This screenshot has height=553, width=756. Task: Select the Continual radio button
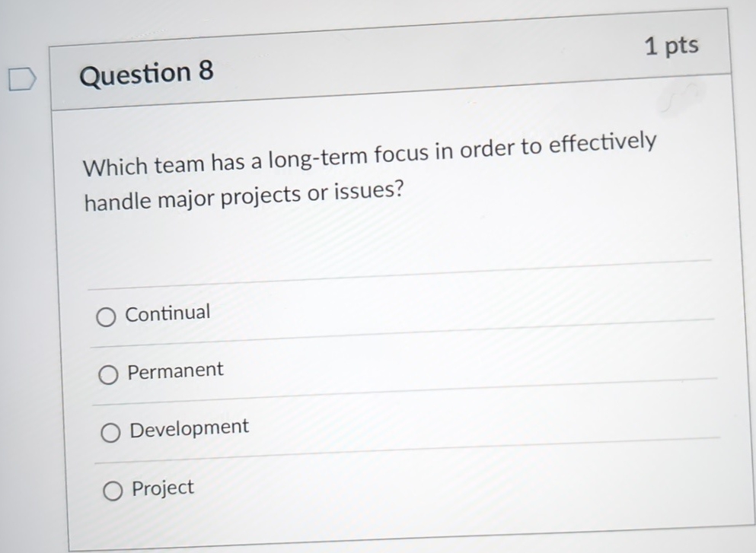106,316
